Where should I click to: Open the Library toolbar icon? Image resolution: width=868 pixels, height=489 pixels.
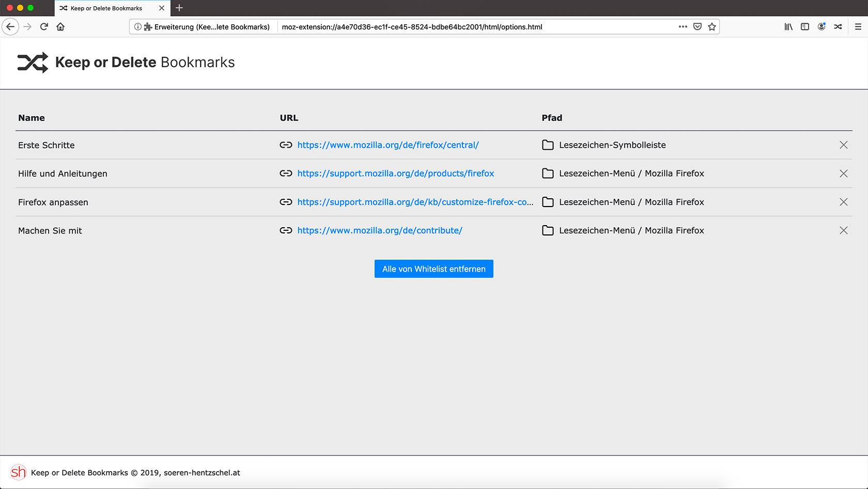[788, 27]
